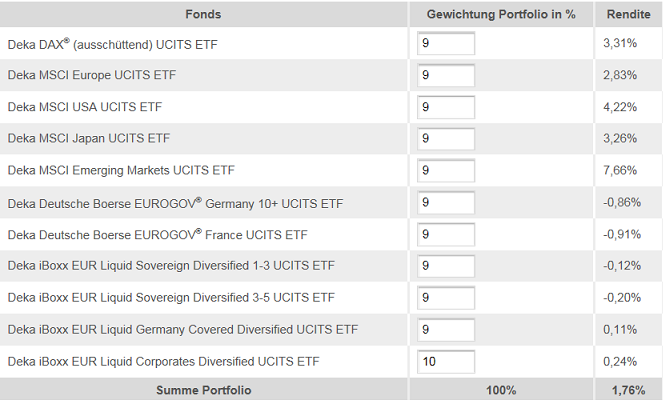The width and height of the screenshot is (664, 404).
Task: Click the 7,66% return value
Action: pos(620,171)
